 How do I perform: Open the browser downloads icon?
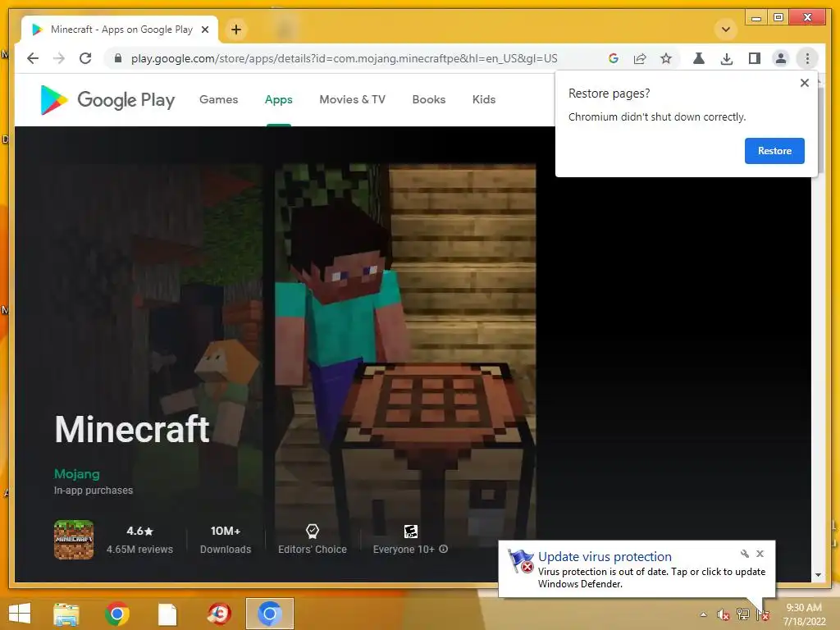pyautogui.click(x=727, y=58)
